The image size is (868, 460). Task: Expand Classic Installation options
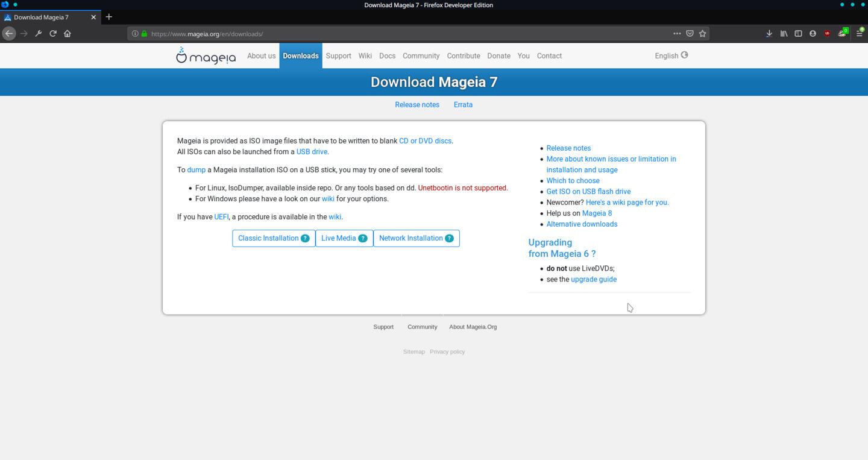274,238
